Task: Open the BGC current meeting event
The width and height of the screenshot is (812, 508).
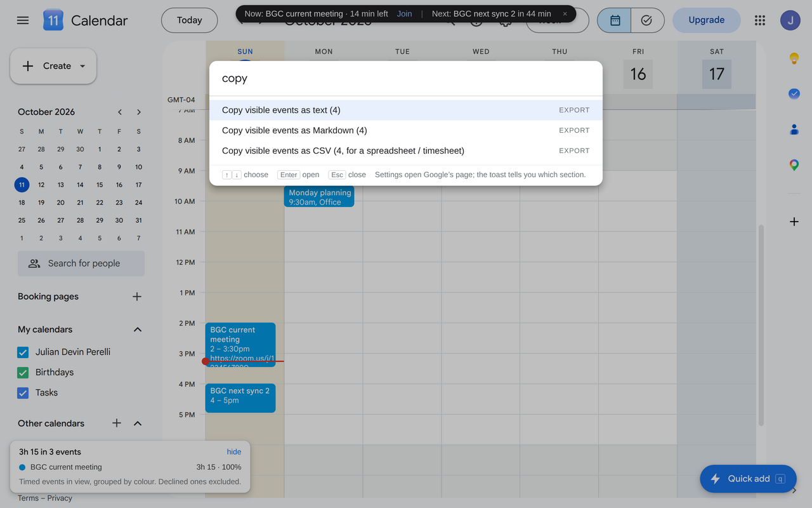Action: [240, 345]
